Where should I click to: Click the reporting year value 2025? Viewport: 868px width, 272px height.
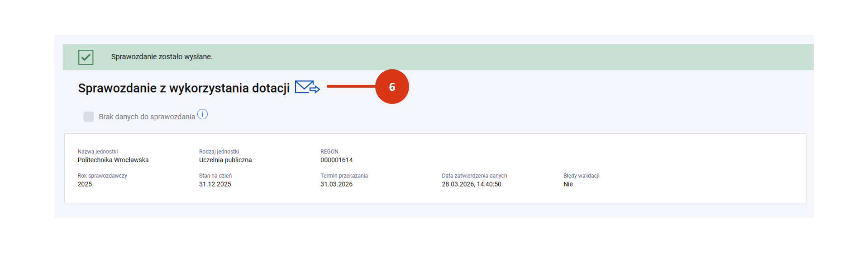click(85, 184)
